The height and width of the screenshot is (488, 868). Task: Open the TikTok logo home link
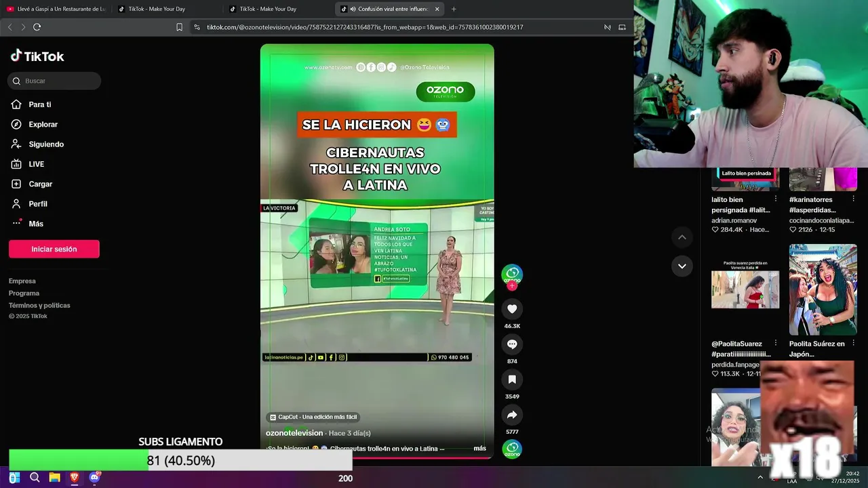37,56
